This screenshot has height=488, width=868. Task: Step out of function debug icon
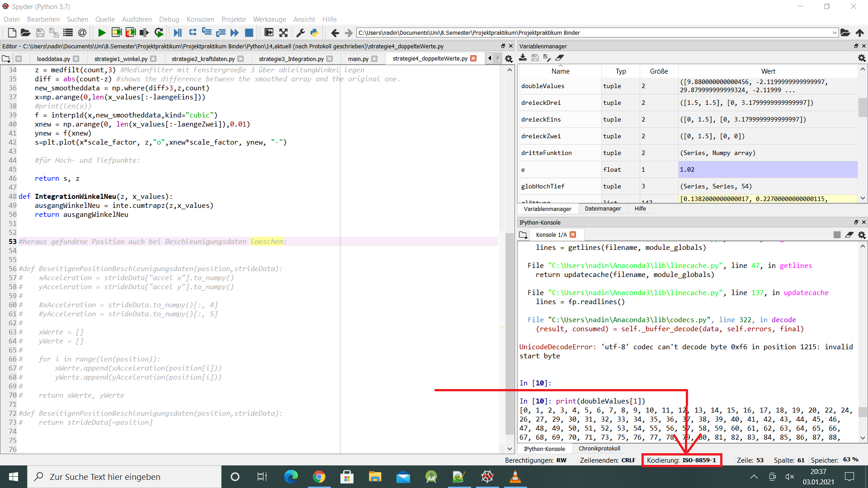pos(221,33)
